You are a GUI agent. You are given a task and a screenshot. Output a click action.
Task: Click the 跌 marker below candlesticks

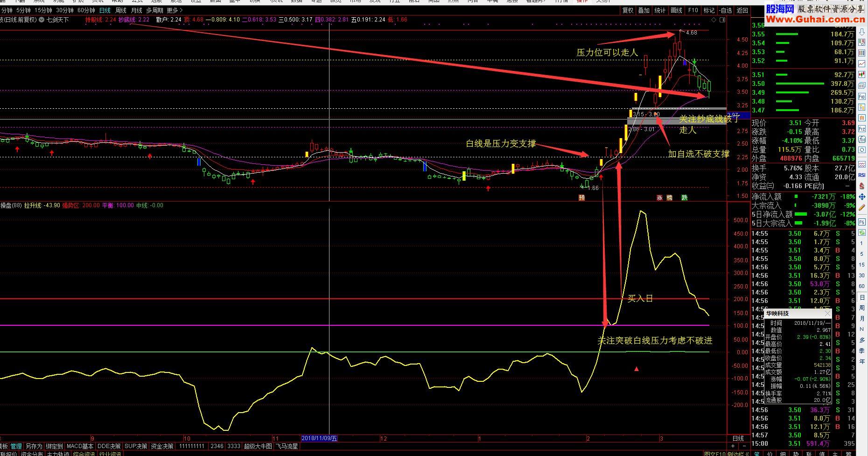(684, 197)
